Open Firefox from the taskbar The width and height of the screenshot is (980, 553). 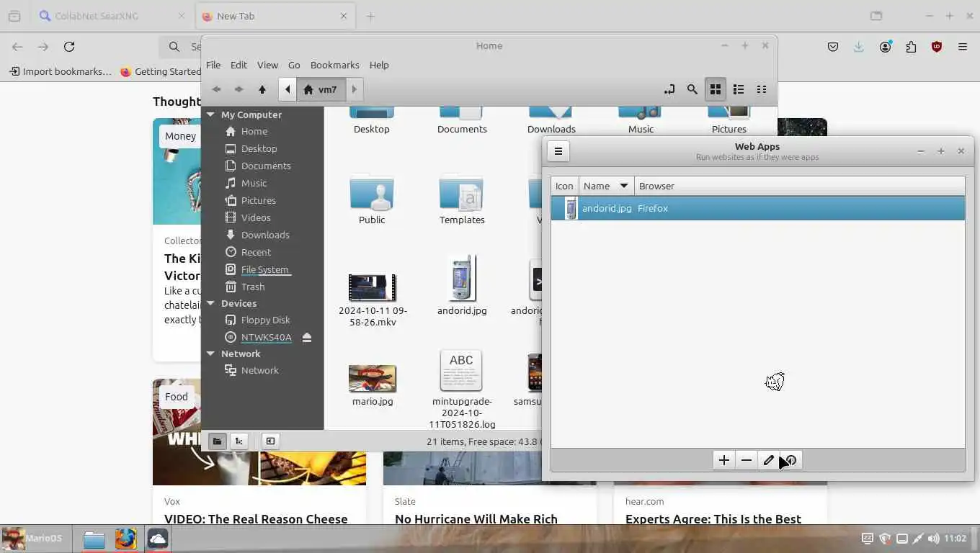click(126, 539)
